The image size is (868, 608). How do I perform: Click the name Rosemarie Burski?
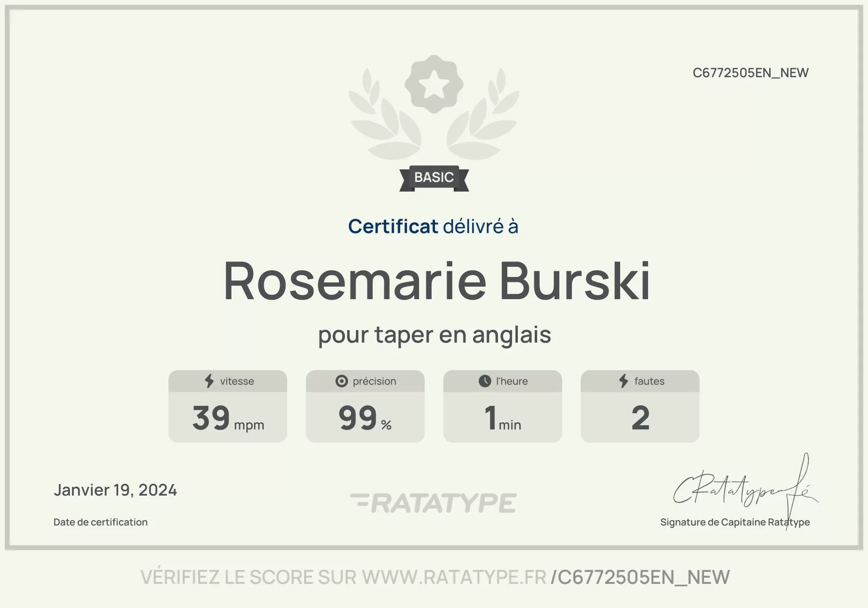click(437, 281)
